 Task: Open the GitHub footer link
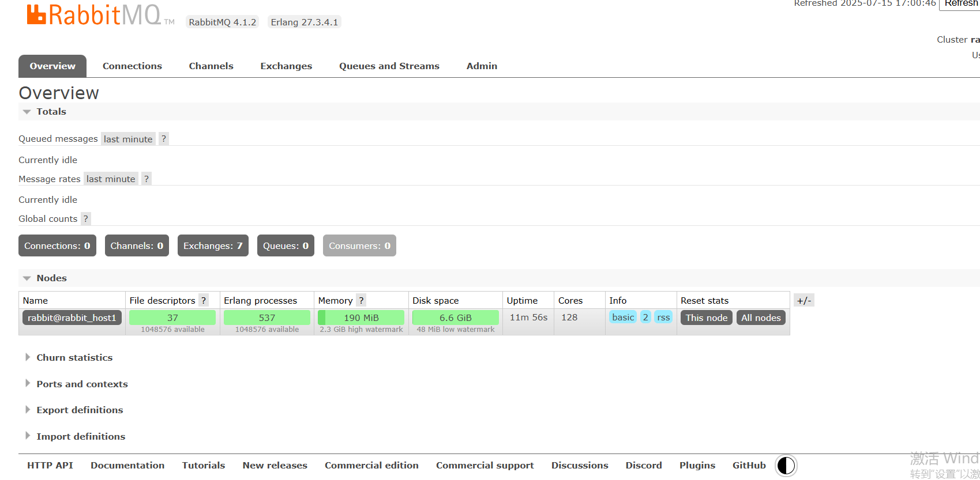749,466
